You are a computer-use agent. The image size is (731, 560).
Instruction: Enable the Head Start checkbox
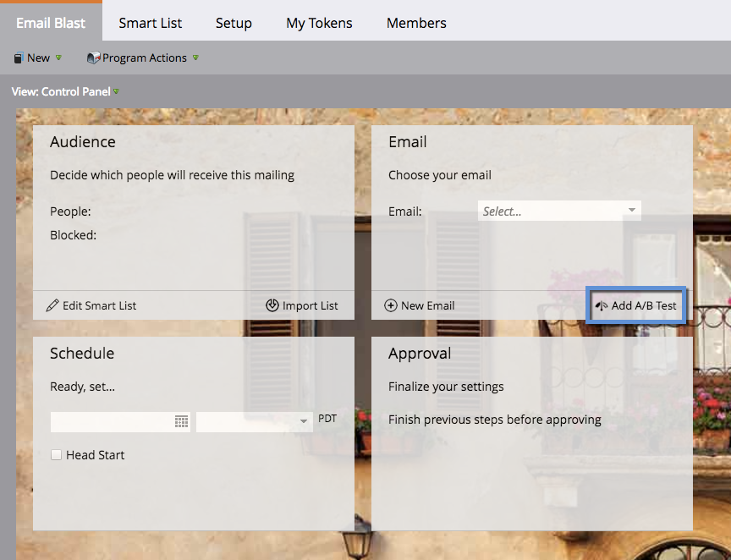[56, 454]
